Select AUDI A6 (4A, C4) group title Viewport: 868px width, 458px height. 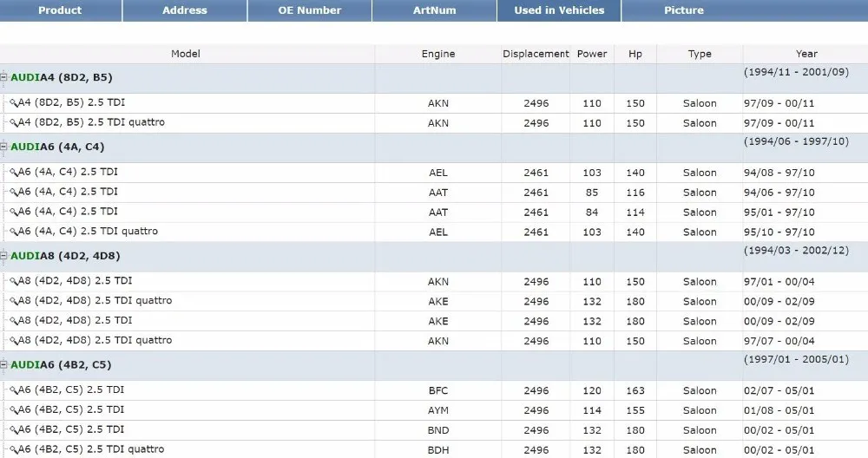(x=57, y=147)
